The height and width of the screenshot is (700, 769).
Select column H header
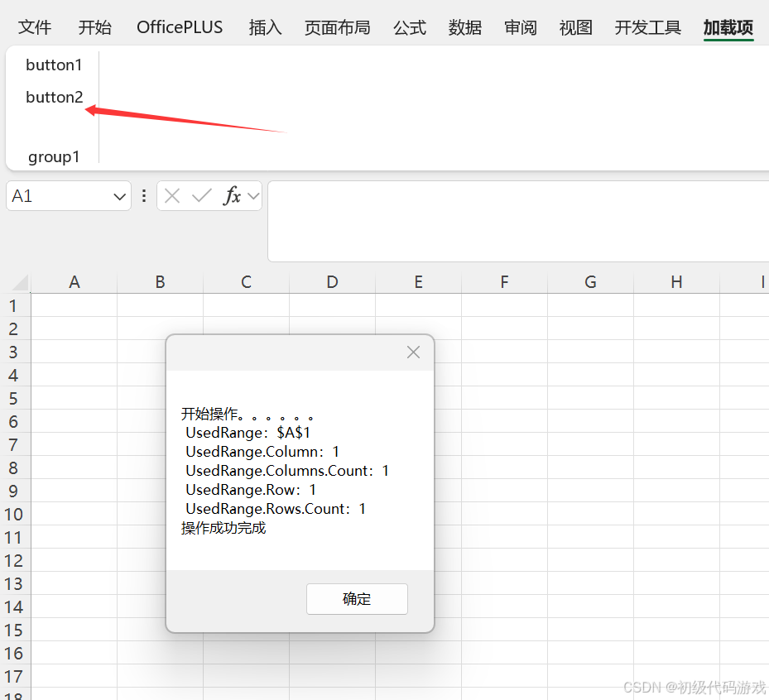tap(677, 282)
